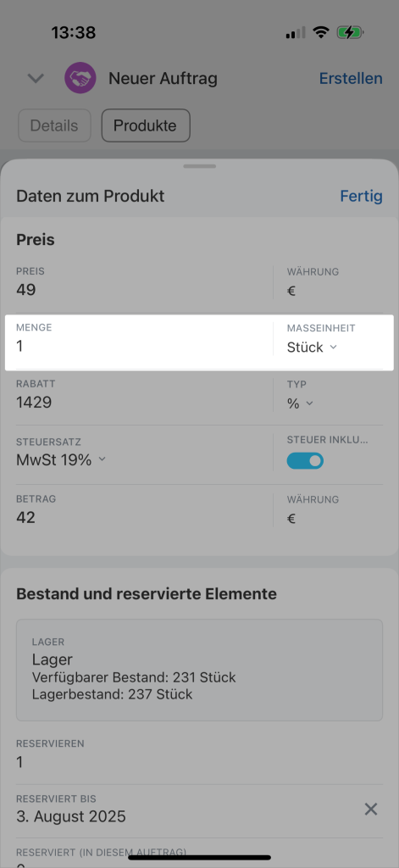
Task: Open the Lager warehouse stock card
Action: tap(199, 670)
